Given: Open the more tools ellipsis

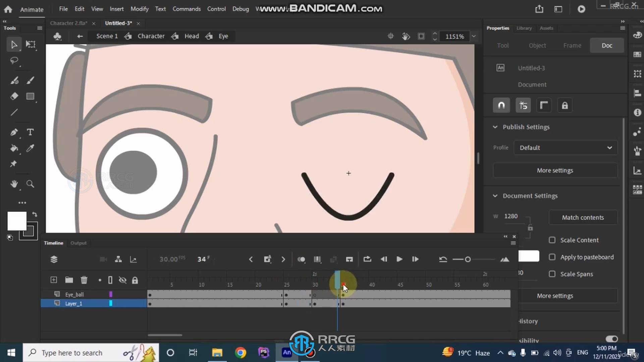Looking at the screenshot, I should pyautogui.click(x=22, y=203).
